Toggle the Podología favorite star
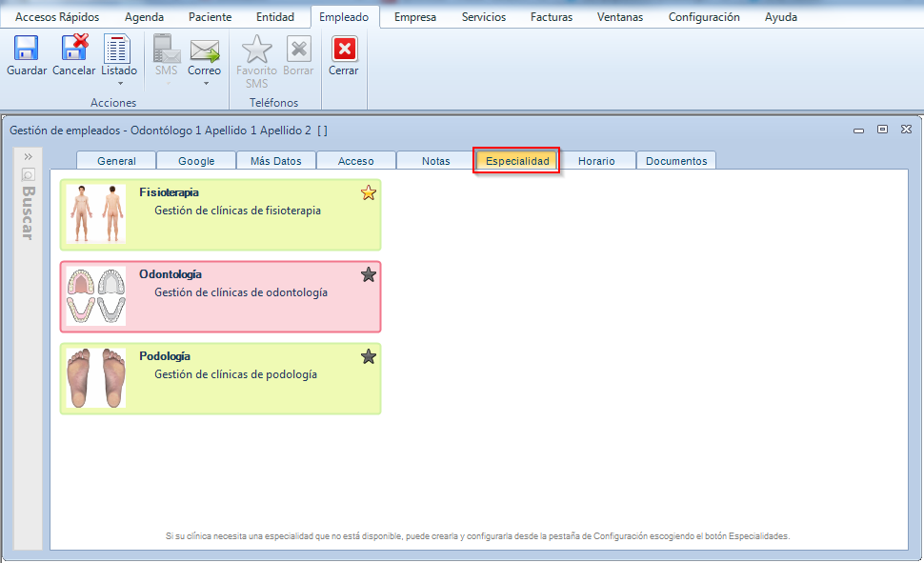924x563 pixels. point(369,357)
